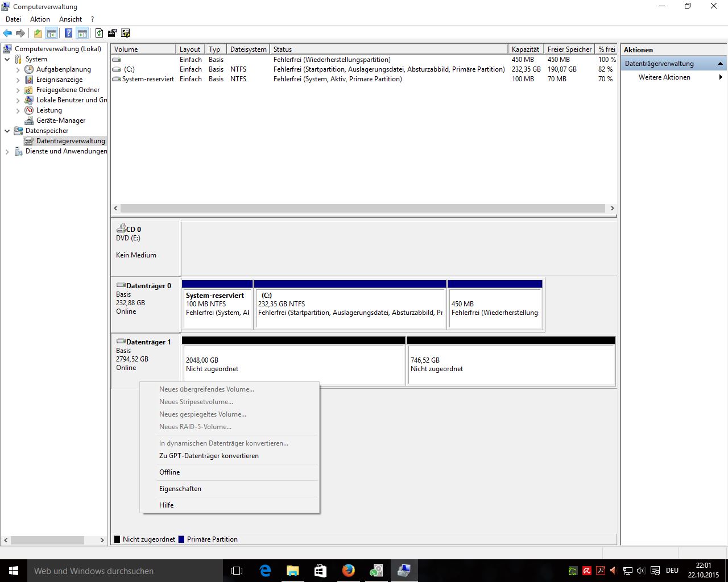Screen dimensions: 728x582
Task: Click the Avira red tray icon
Action: [x=586, y=571]
